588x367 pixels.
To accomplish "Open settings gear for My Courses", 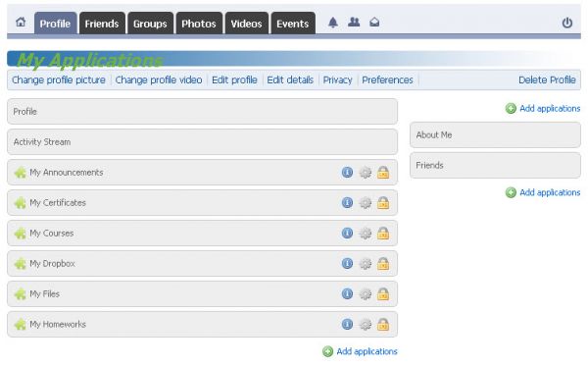I will 366,234.
